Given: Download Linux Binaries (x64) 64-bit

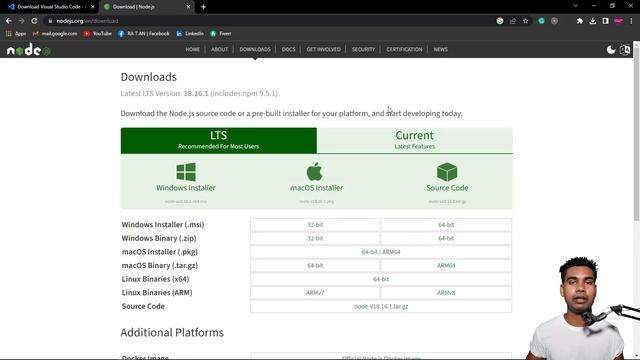Looking at the screenshot, I should 381,279.
